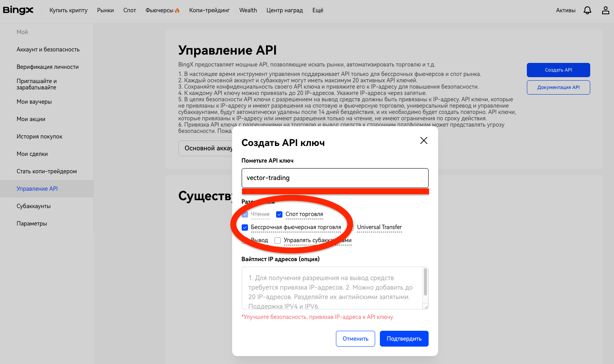
Task: Open Рынки menu
Action: [105, 10]
